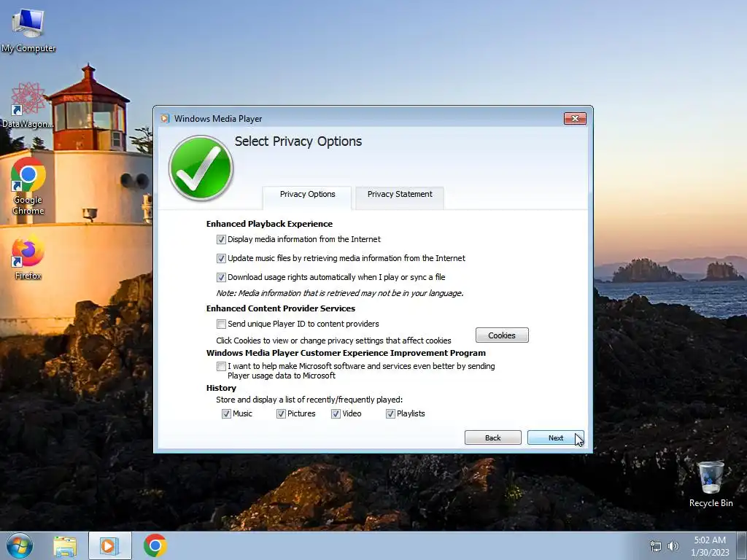747x560 pixels.
Task: Uncheck Display media information from the Internet
Action: pos(221,239)
